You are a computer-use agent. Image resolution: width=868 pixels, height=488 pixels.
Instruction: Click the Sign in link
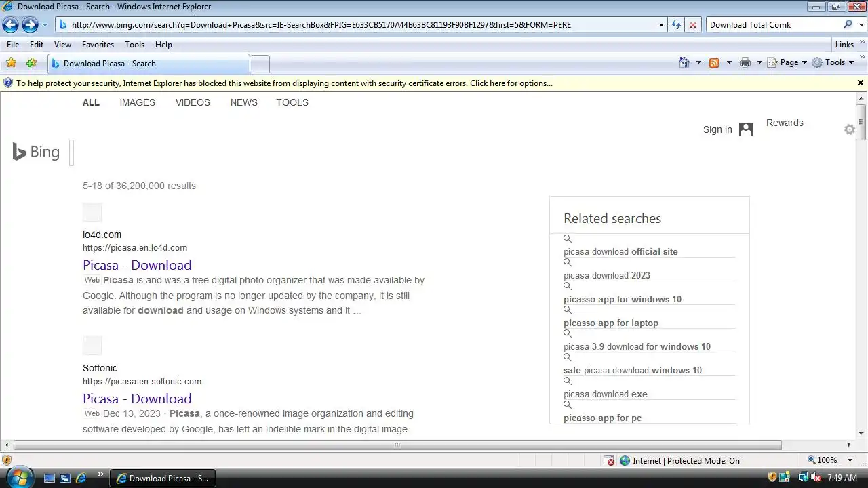tap(717, 129)
